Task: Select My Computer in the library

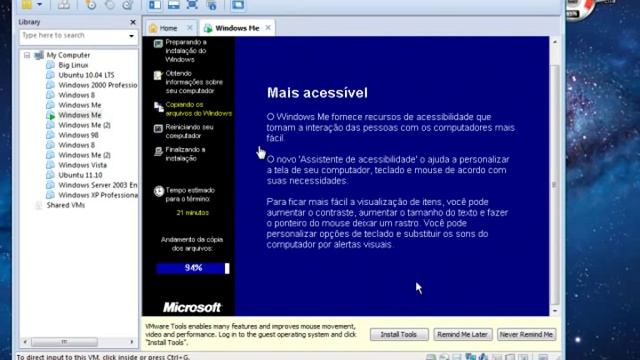Action: tap(68, 55)
